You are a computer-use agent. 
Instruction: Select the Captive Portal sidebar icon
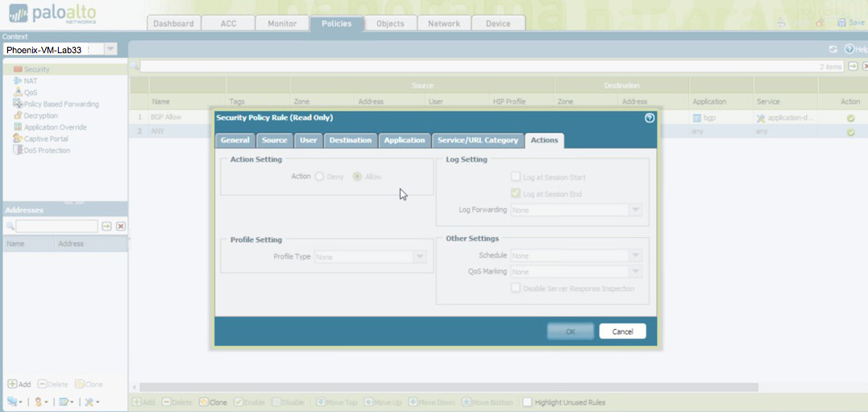18,139
